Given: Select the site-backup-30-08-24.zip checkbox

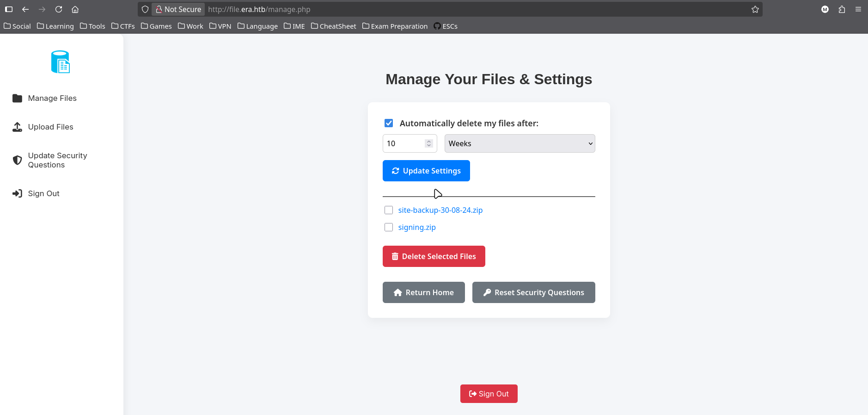Looking at the screenshot, I should click(x=389, y=210).
